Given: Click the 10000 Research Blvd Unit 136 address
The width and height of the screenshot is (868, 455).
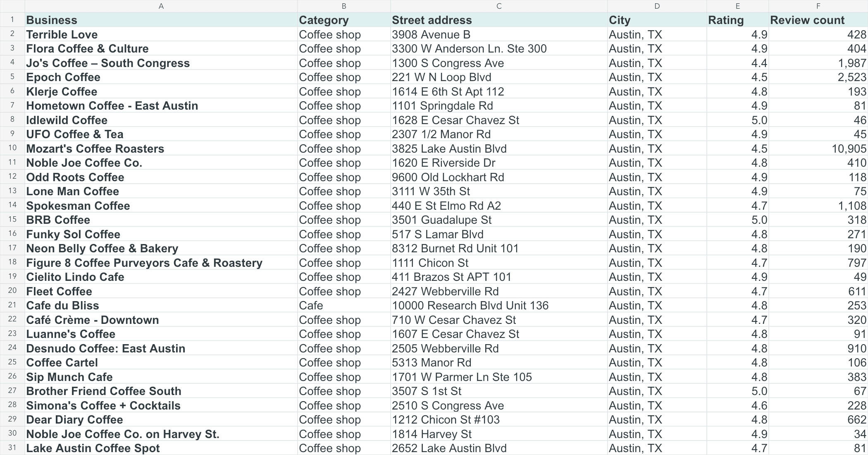Looking at the screenshot, I should (499, 305).
